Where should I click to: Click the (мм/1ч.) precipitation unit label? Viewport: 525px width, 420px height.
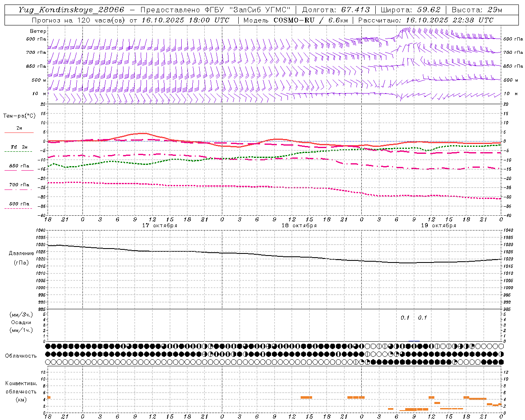tap(21, 330)
